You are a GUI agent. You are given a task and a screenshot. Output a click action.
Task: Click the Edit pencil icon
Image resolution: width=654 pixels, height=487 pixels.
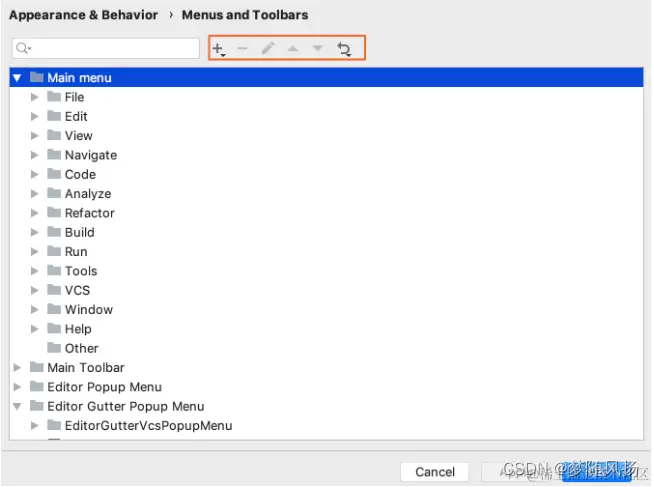coord(268,48)
